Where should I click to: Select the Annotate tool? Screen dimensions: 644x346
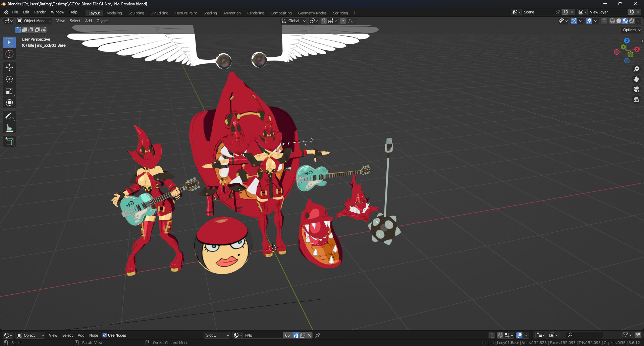pos(9,116)
